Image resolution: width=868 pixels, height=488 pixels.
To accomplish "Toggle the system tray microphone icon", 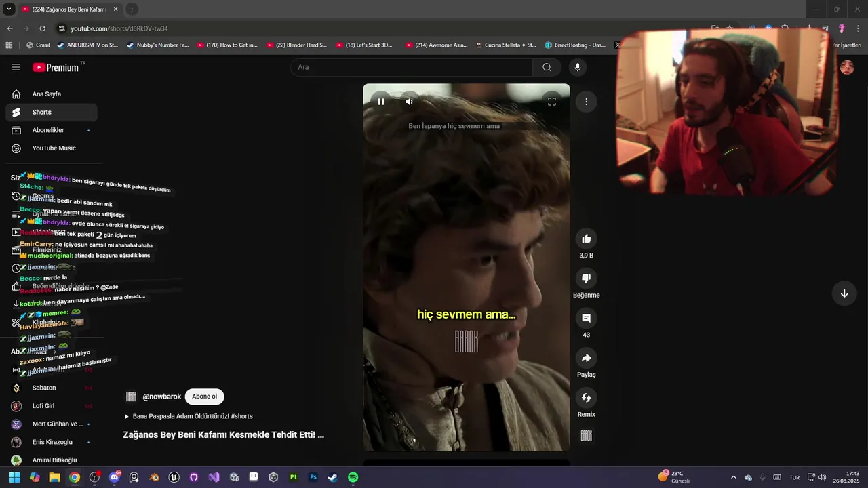I will (x=762, y=477).
